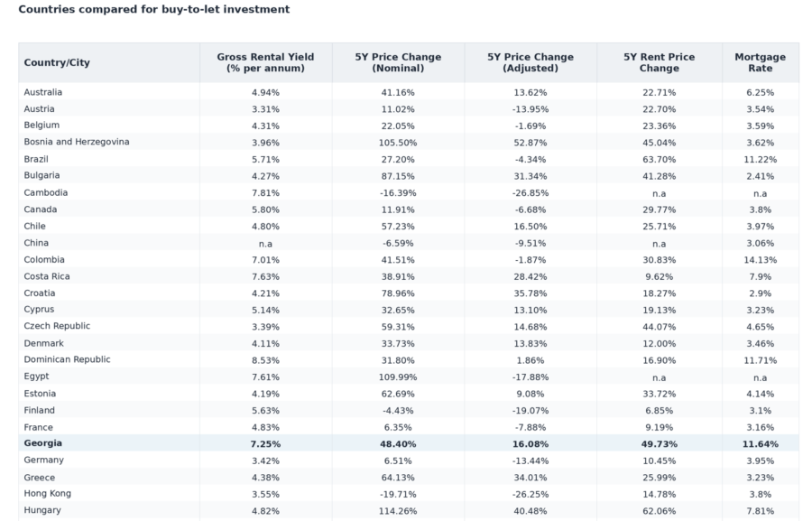Select Cambodia's 7.81% rental yield cell
Viewport: 812px width, 521px height.
265,193
